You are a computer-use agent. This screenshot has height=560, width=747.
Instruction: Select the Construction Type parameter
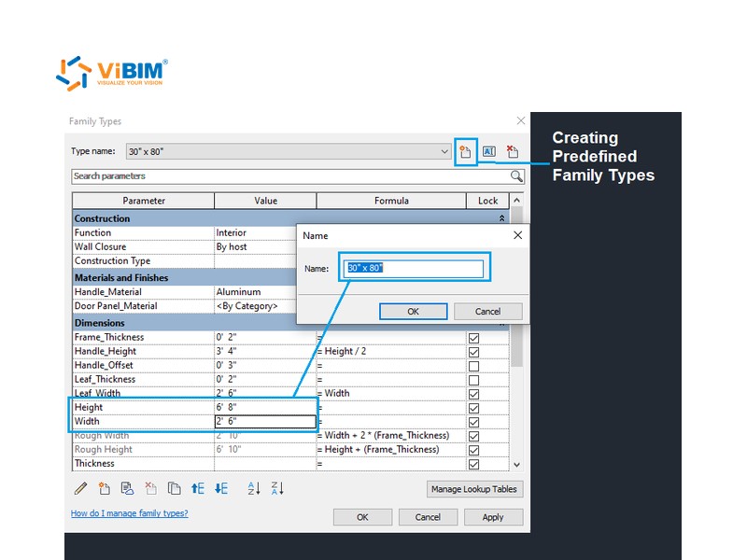point(144,261)
